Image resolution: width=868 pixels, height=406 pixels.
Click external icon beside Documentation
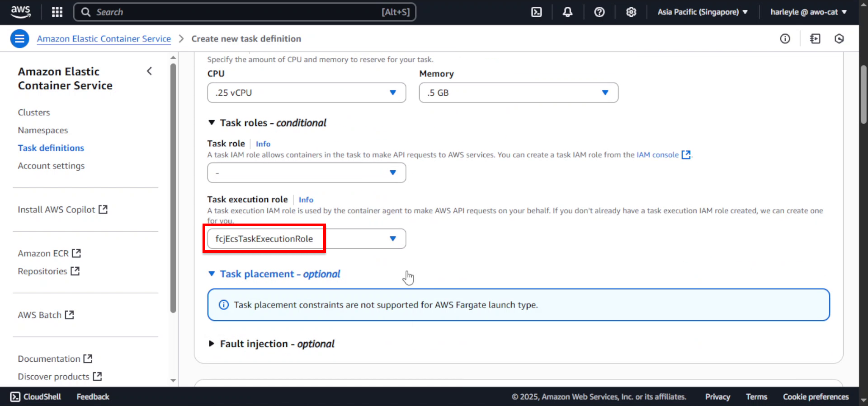point(88,359)
